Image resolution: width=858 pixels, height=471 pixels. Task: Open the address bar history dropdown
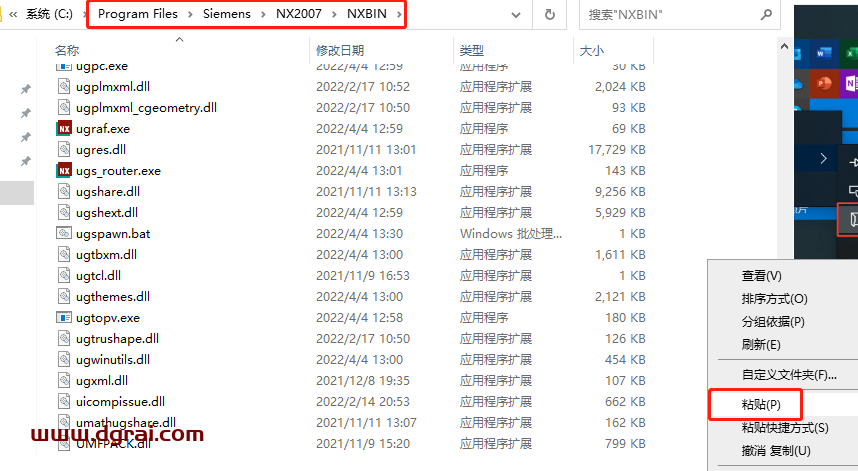click(515, 15)
